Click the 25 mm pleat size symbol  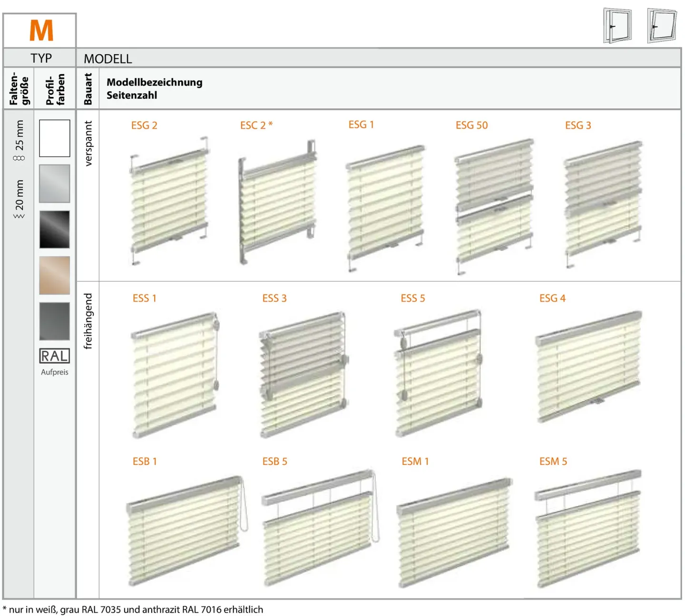coord(19,158)
